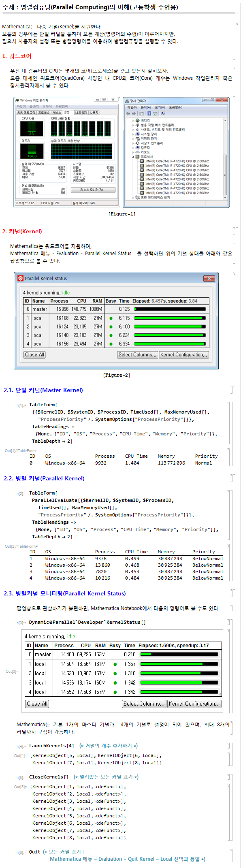Click Kernel Configuration... in Figure-2 popup
Viewport: 243px width, 868px height.
point(184,354)
